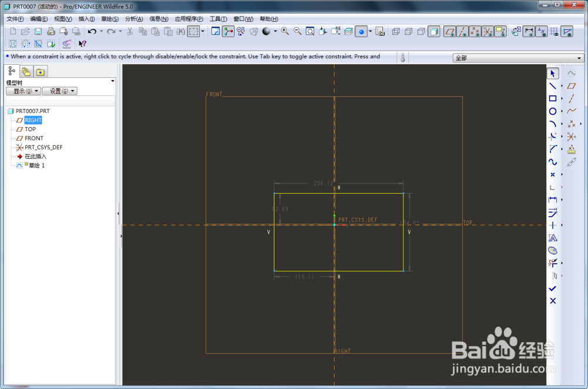Viewport: 588px width, 389px height.
Task: Select the Rectangle sketch tool
Action: [x=552, y=98]
